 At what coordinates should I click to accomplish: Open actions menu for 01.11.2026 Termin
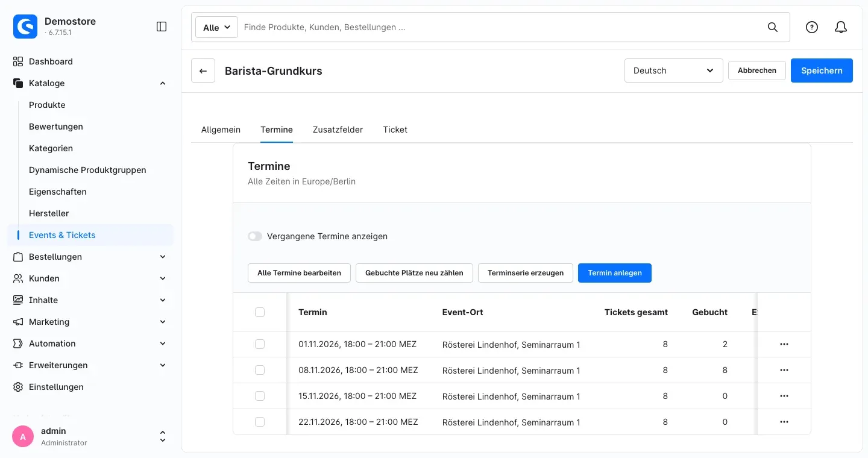pos(784,344)
